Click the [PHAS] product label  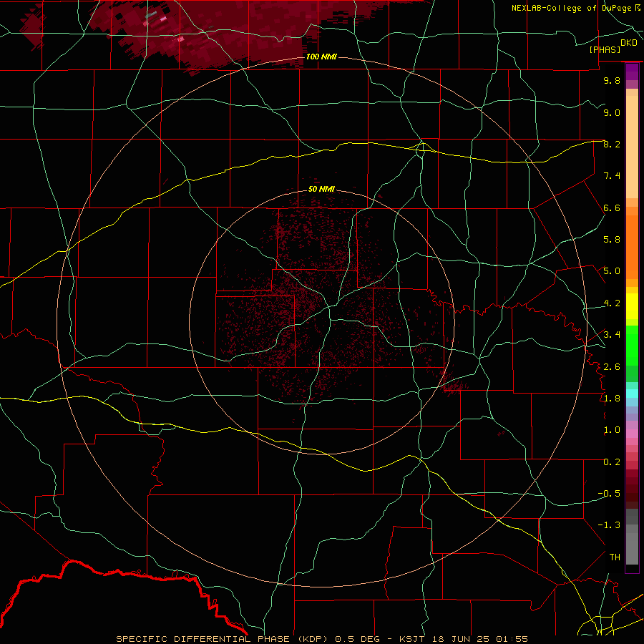tap(605, 50)
